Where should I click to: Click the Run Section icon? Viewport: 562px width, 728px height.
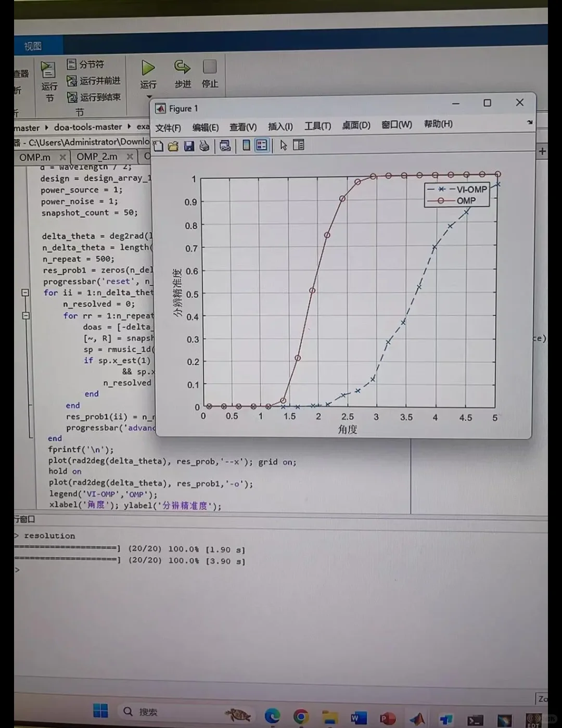coord(48,70)
